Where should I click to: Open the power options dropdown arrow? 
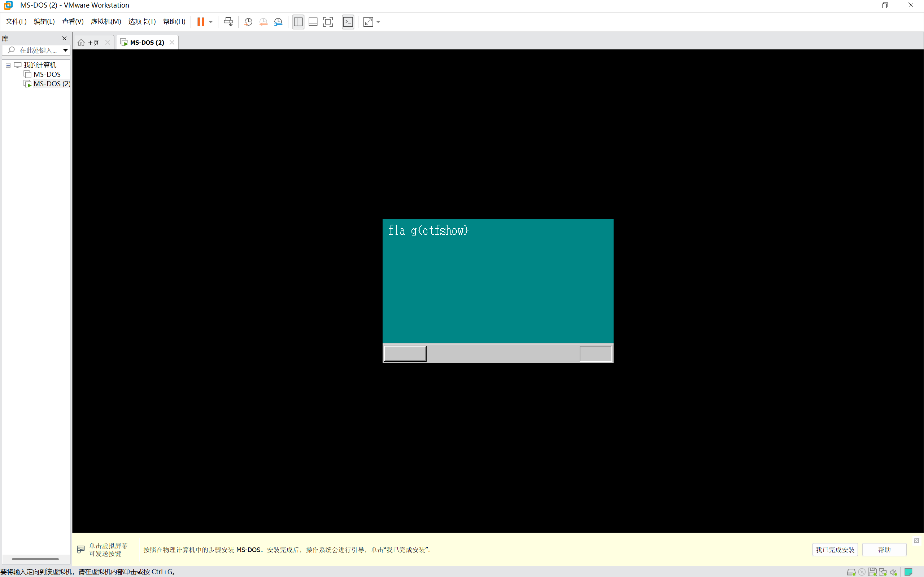[x=211, y=22]
